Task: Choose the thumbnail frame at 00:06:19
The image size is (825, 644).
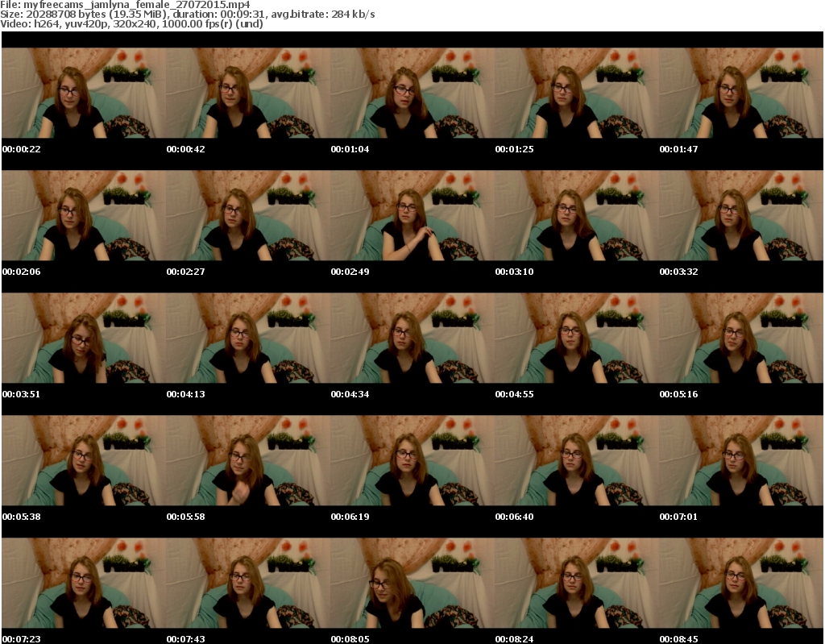Action: coord(412,461)
